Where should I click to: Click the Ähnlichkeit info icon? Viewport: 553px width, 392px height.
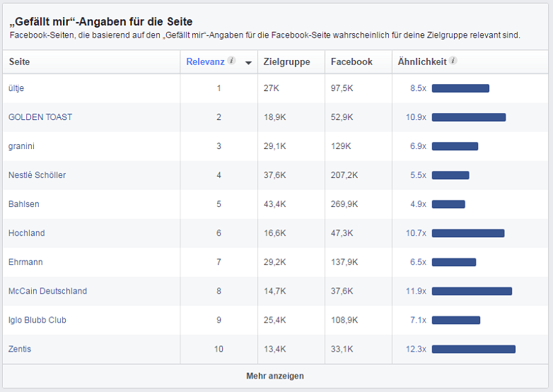tap(453, 61)
